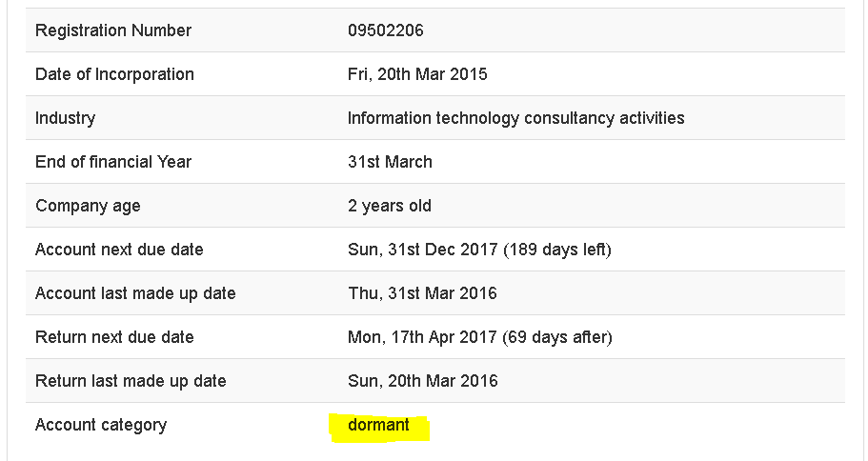Click Return next due date label
Image resolution: width=868 pixels, height=461 pixels.
click(114, 337)
